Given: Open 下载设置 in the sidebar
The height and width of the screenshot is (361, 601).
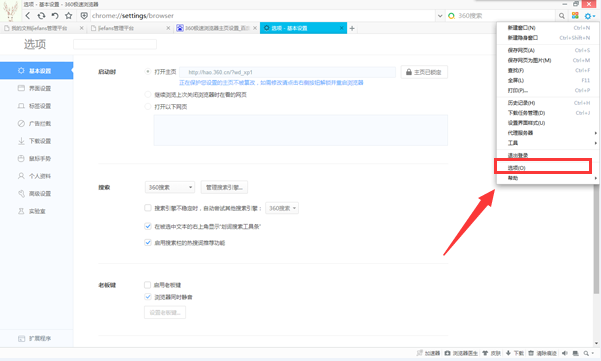Looking at the screenshot, I should click(36, 141).
